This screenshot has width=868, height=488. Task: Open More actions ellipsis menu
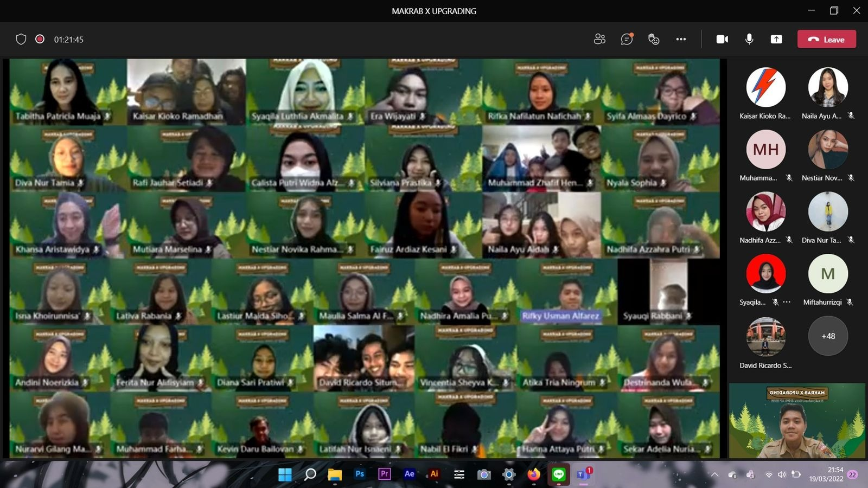click(681, 39)
